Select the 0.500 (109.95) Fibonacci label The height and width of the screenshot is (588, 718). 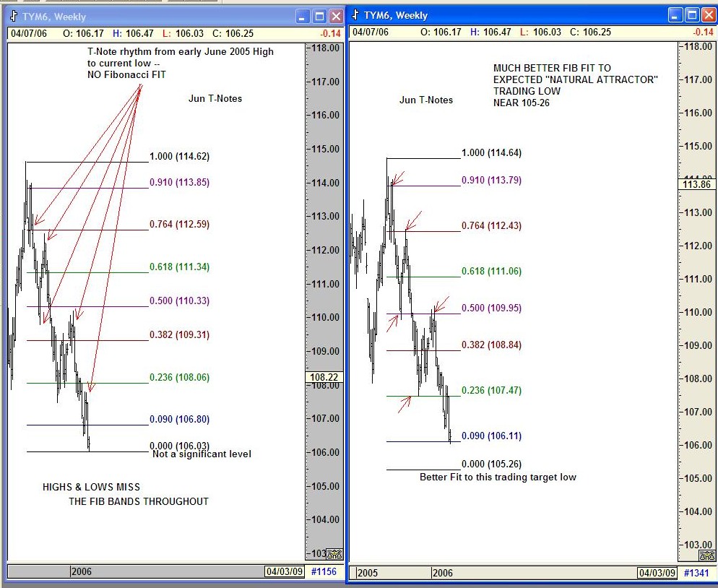click(x=491, y=308)
